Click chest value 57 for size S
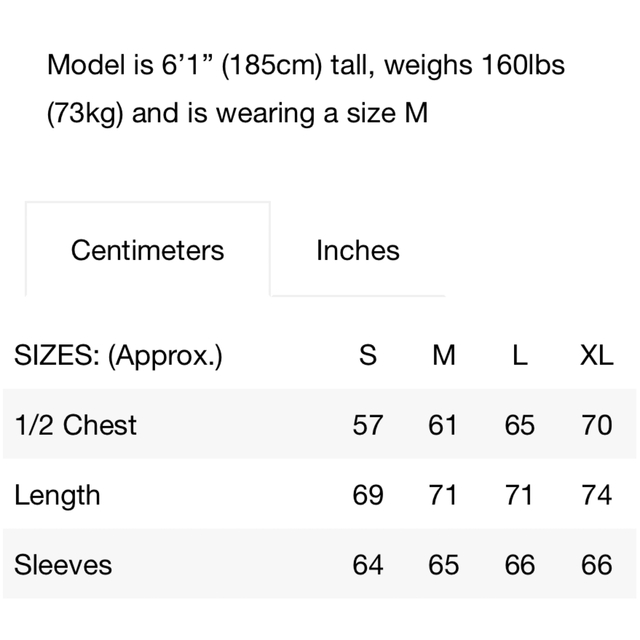 (368, 425)
